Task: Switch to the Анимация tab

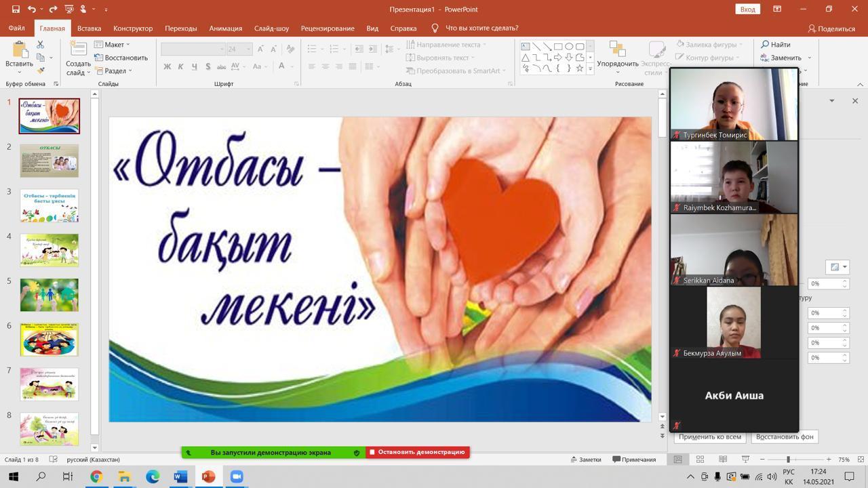Action: [x=225, y=28]
